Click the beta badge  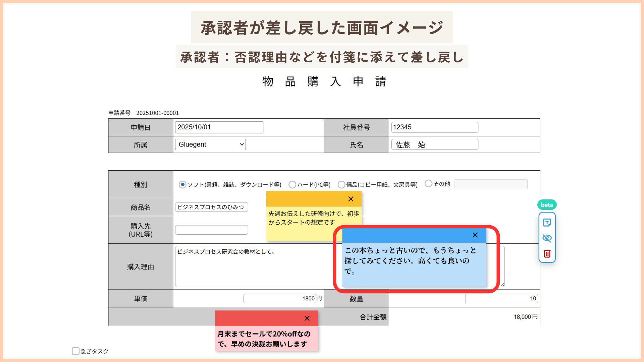point(547,205)
